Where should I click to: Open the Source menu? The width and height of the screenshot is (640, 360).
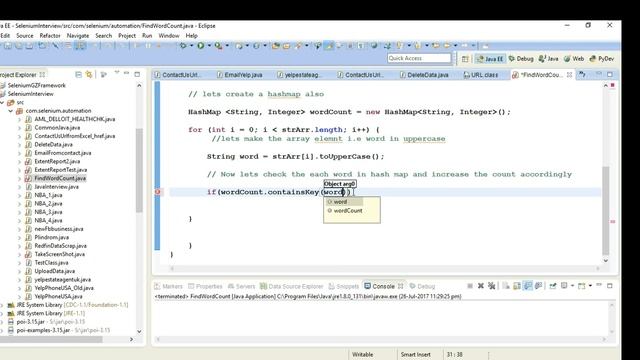click(25, 36)
